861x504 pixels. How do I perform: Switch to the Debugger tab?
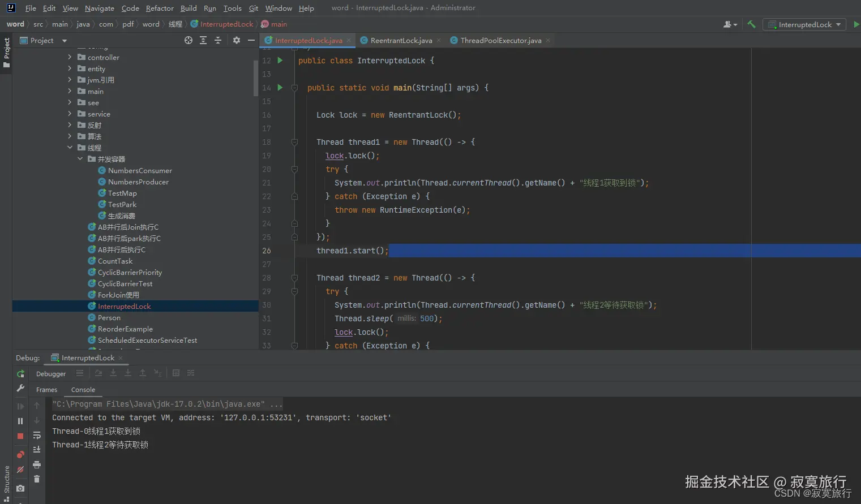point(51,374)
